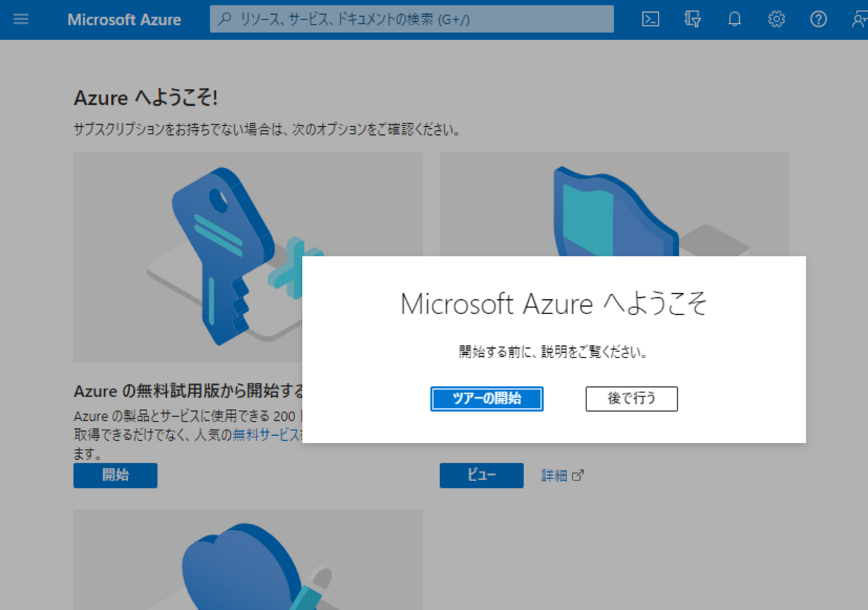Open the portal hamburger menu
Viewport: 868px width, 610px height.
click(21, 19)
